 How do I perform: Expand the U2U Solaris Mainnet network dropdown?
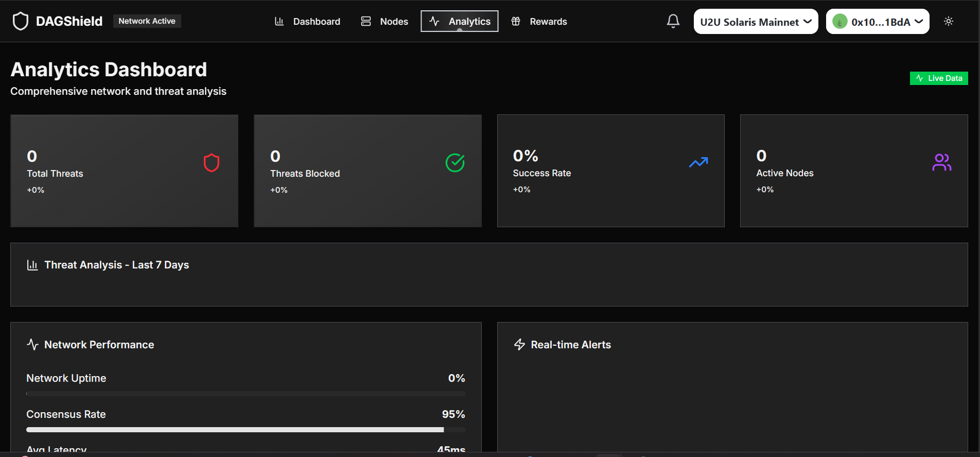(756, 22)
